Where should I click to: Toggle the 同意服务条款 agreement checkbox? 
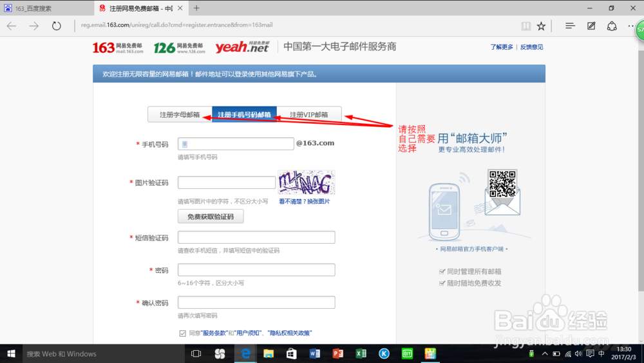[x=182, y=333]
